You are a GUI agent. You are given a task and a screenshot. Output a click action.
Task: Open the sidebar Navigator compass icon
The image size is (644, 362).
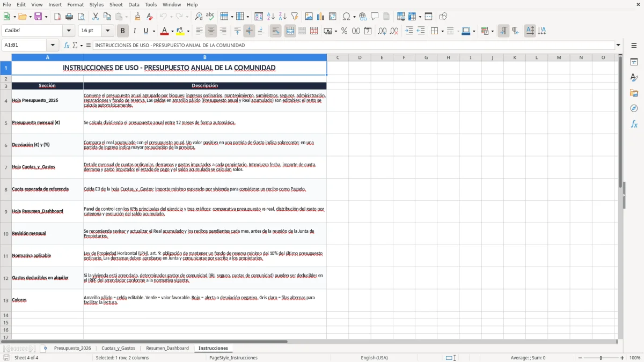coord(634,108)
